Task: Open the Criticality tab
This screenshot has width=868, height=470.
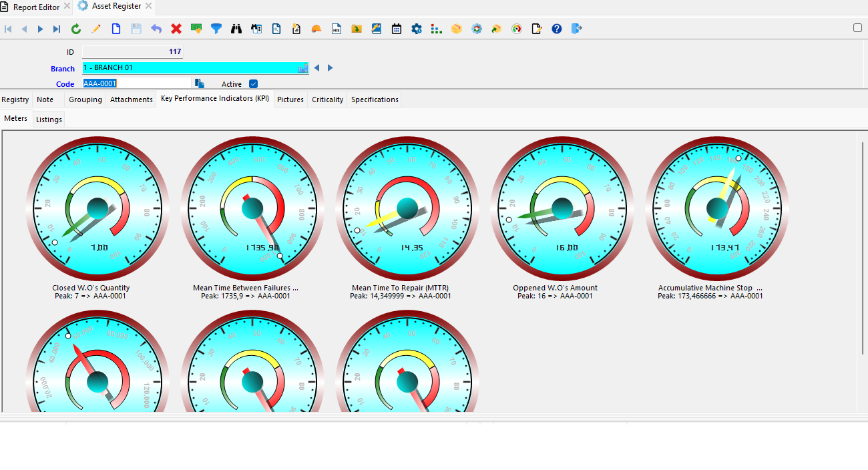Action: point(327,99)
